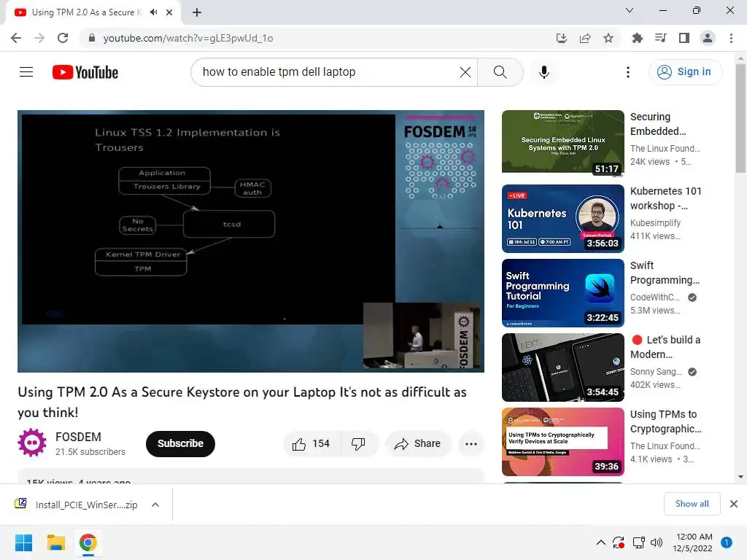Viewport: 747px width, 560px height.
Task: Go back in browser history
Action: click(16, 38)
